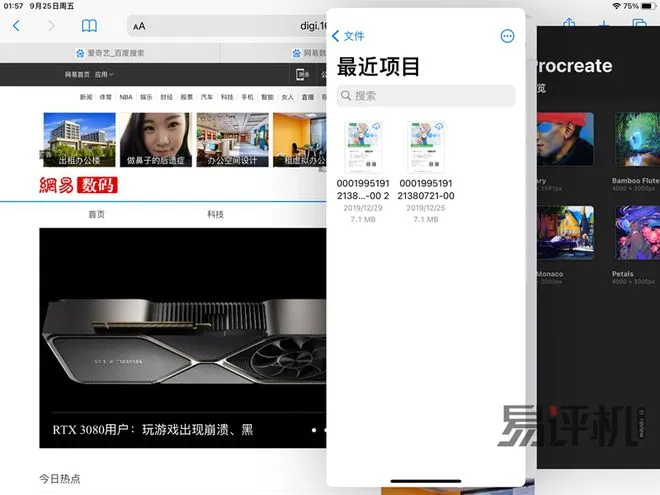
Task: Tap the cloud download icon on first file
Action: 376,126
